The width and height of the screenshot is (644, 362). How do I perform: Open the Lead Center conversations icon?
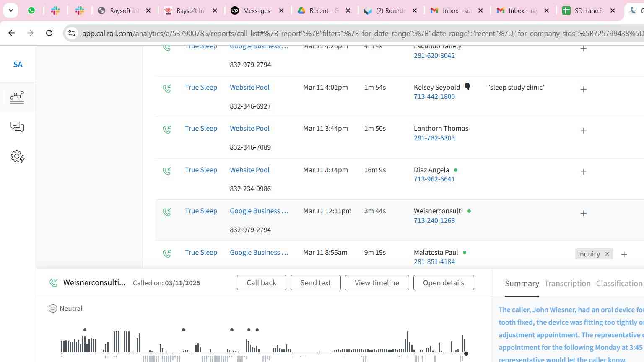pyautogui.click(x=17, y=127)
